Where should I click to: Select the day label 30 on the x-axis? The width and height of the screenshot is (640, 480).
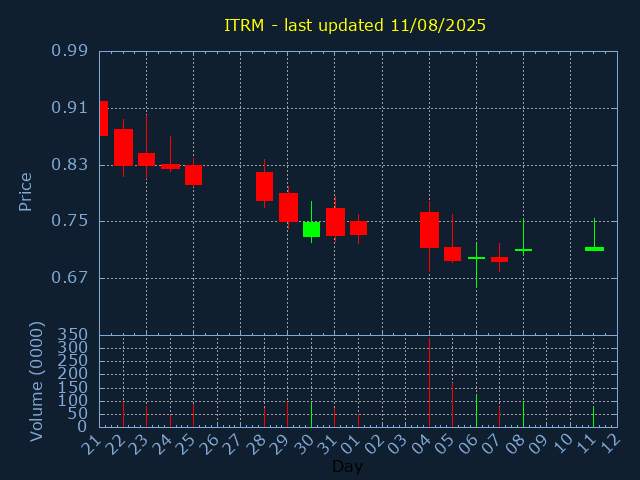click(x=303, y=444)
